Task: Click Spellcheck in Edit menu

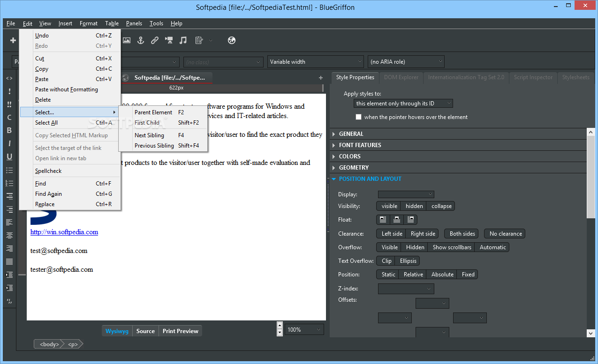Action: 70,171
